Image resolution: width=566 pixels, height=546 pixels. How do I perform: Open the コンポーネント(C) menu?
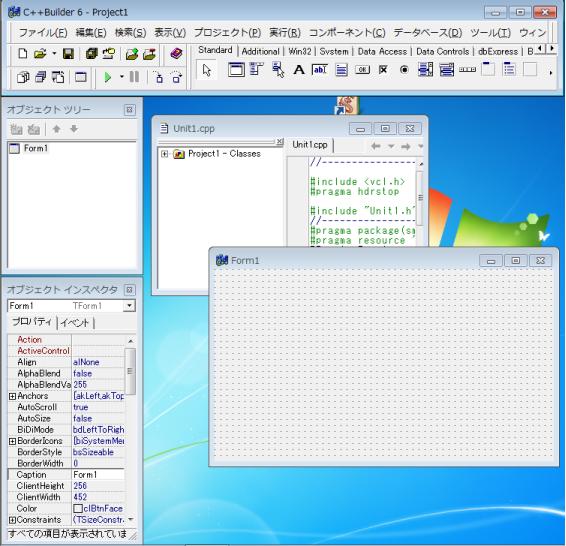347,33
